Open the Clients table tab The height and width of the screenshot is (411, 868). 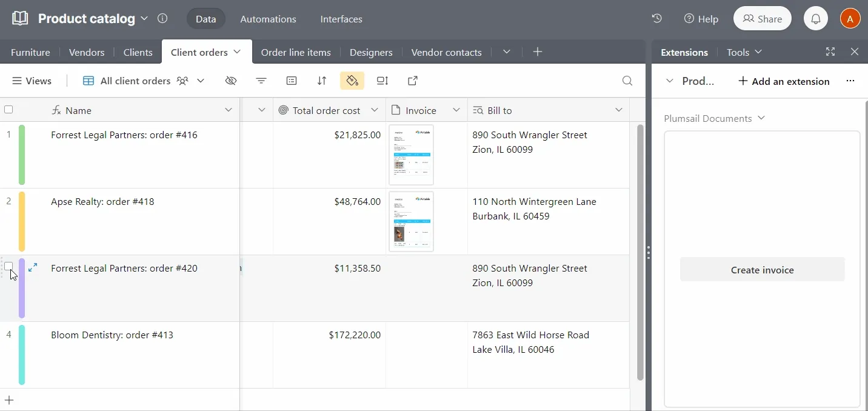138,52
